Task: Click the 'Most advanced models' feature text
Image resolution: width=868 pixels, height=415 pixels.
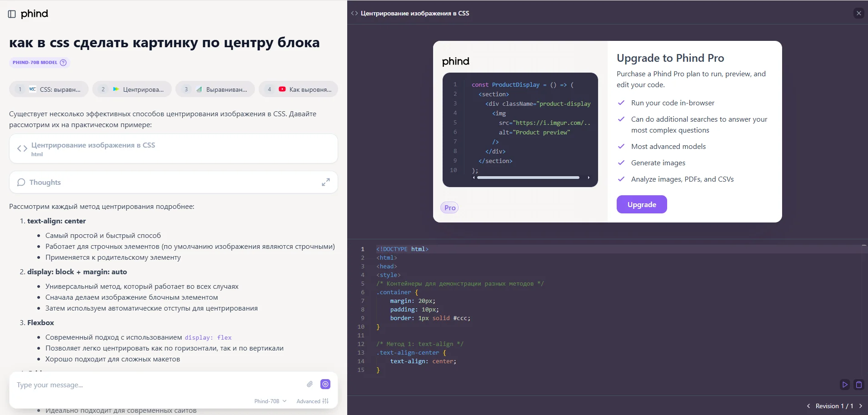Action: [668, 147]
